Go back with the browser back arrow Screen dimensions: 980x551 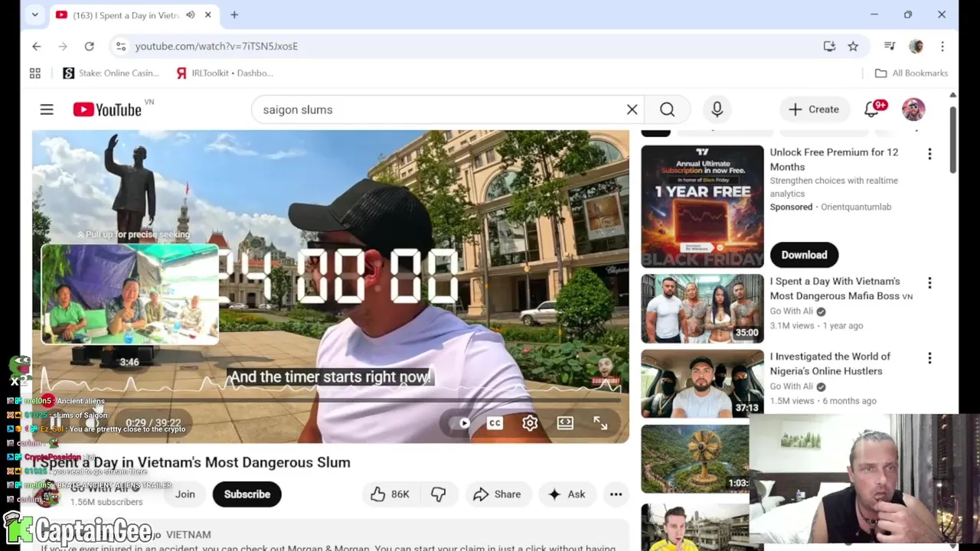[36, 46]
